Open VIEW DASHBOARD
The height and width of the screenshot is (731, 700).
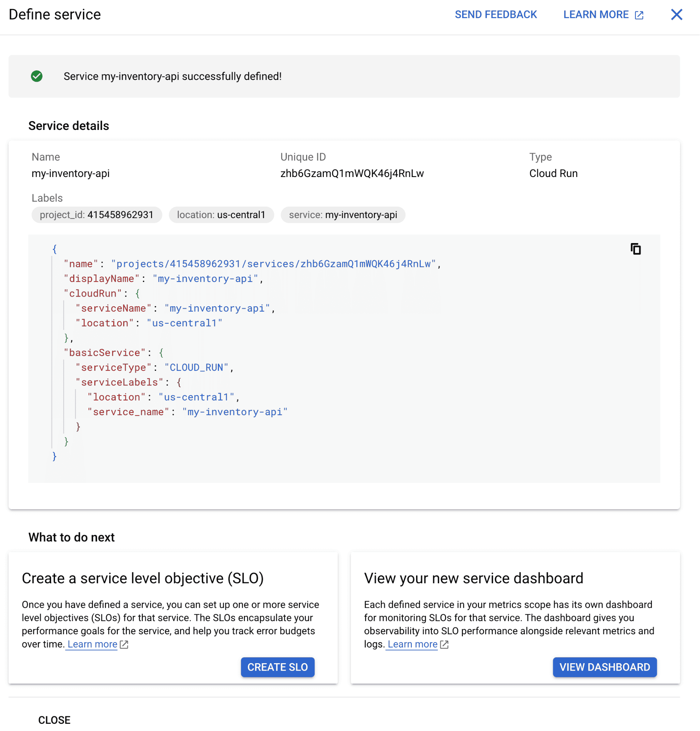(x=605, y=667)
